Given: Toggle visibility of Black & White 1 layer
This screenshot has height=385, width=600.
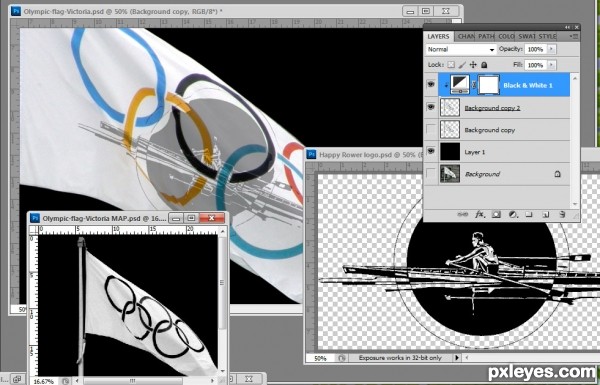Looking at the screenshot, I should (x=431, y=84).
